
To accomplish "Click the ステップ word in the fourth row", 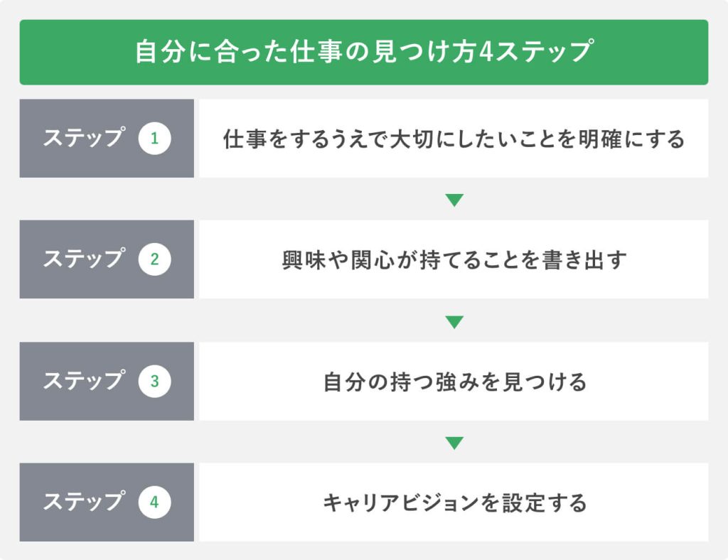I will click(84, 501).
